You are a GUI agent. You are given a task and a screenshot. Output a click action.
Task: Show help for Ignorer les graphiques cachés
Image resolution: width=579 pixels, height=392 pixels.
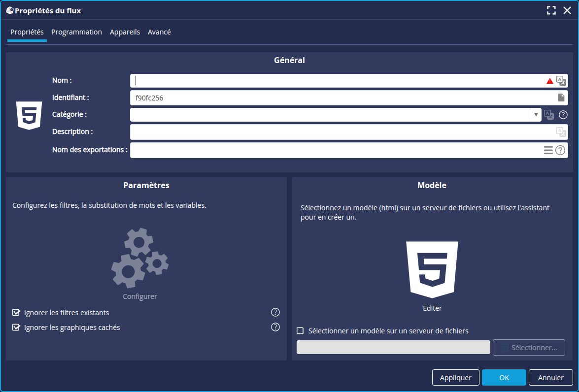pos(275,327)
